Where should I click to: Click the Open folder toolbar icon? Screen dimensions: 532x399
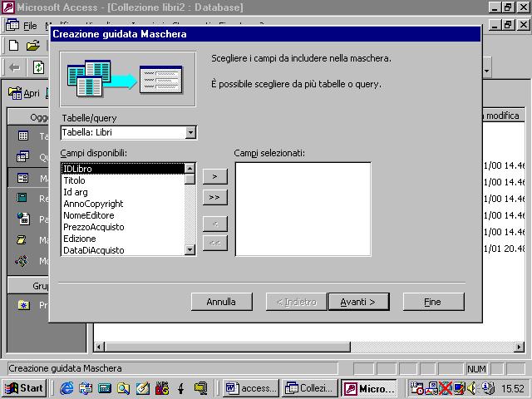[x=33, y=45]
